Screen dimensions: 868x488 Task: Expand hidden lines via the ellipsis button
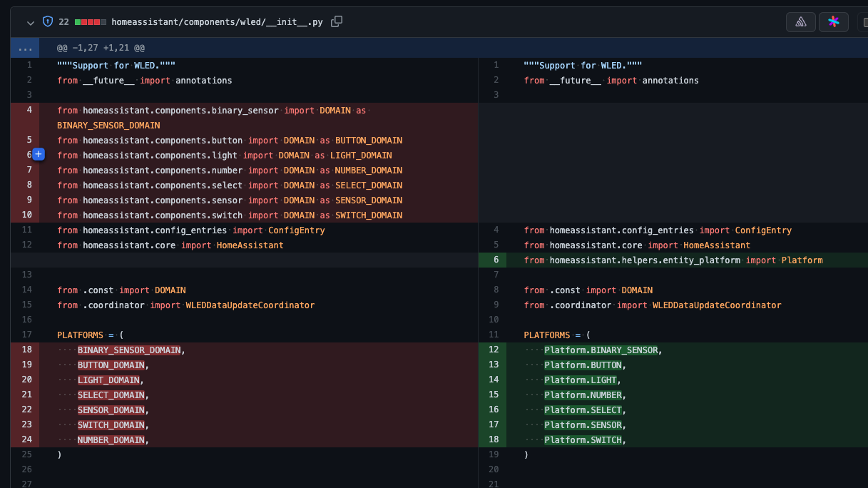point(25,47)
